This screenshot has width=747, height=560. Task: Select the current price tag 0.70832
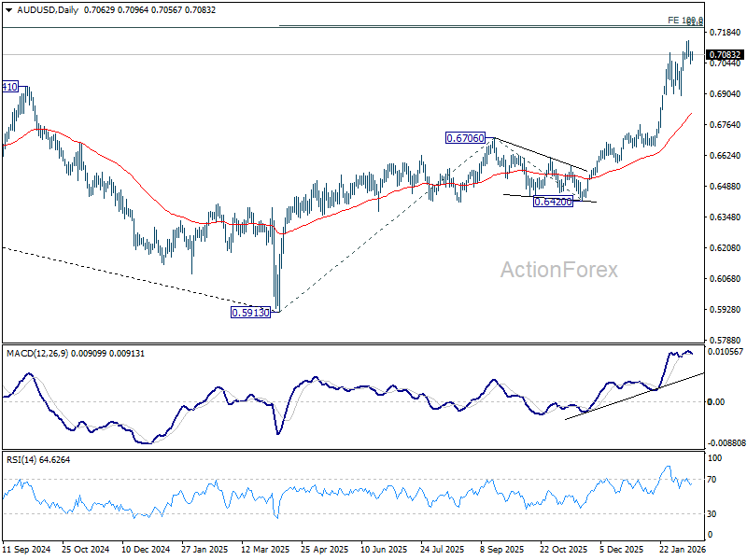(x=726, y=55)
